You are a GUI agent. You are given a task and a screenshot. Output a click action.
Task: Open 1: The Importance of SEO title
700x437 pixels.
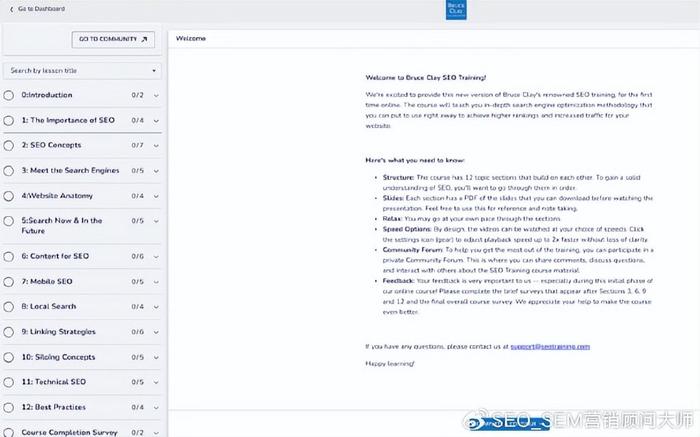[x=68, y=120]
